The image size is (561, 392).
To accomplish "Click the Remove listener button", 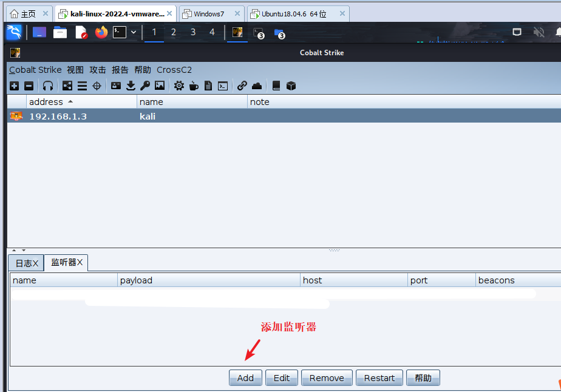I will tap(327, 377).
